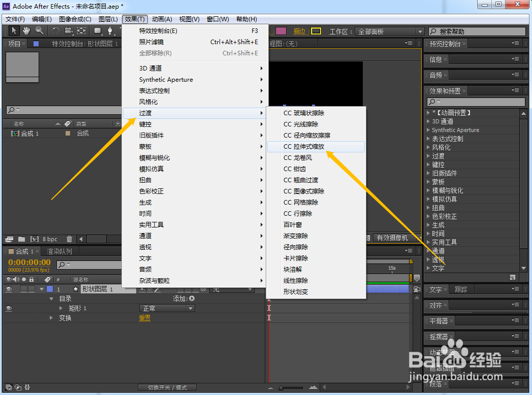Toggle visibility eye of 矩形 1

coord(9,309)
